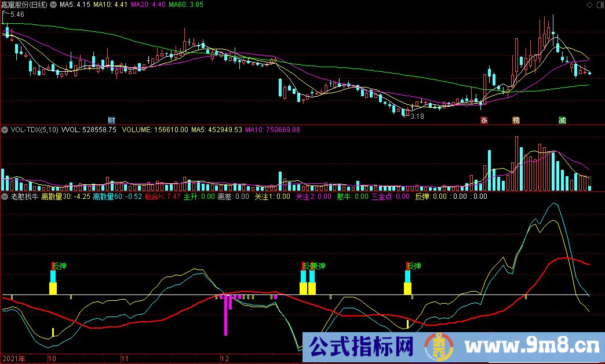
Task: Click the 关注2: 0.00 value
Action: coord(314,196)
